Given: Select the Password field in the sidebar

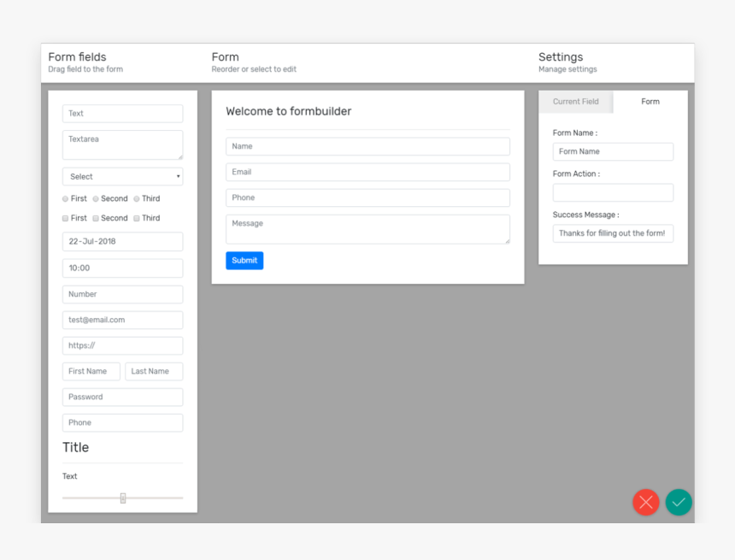Looking at the screenshot, I should pyautogui.click(x=122, y=398).
